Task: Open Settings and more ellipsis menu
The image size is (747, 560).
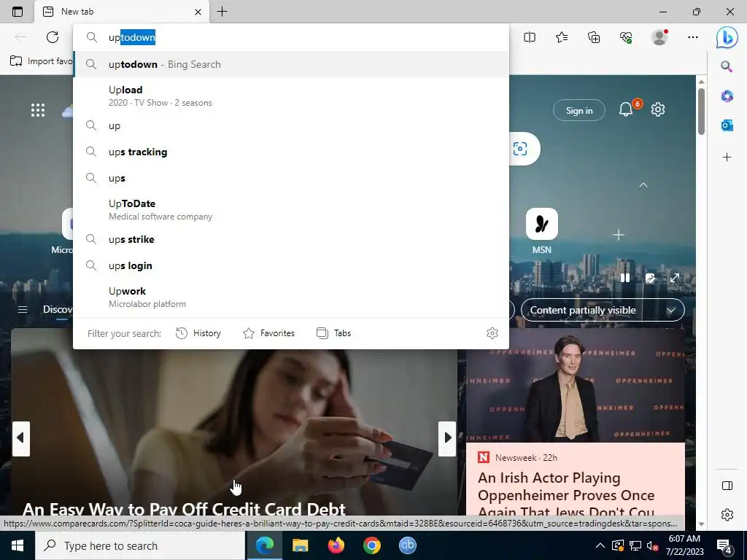Action: (x=693, y=37)
